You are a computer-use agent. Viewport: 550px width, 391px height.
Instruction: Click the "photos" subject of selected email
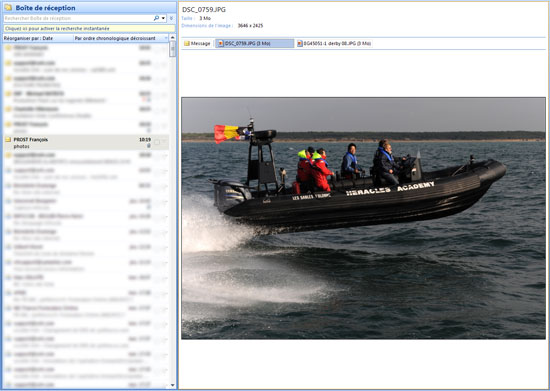(x=21, y=146)
